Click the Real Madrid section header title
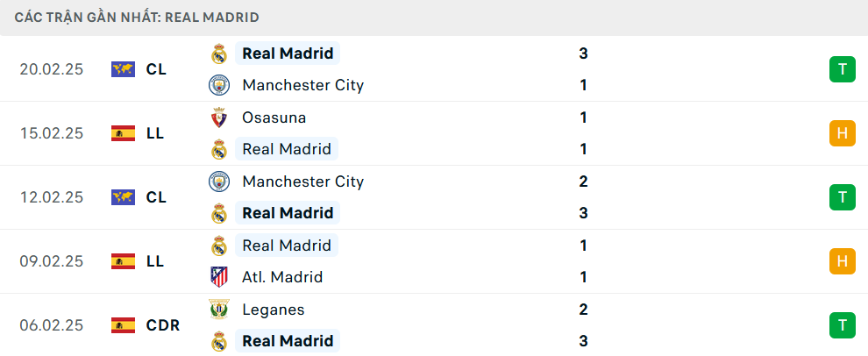The width and height of the screenshot is (868, 356). [137, 18]
